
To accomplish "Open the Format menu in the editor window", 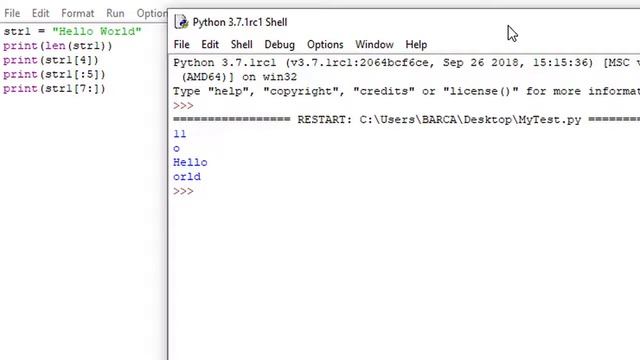I will [78, 13].
